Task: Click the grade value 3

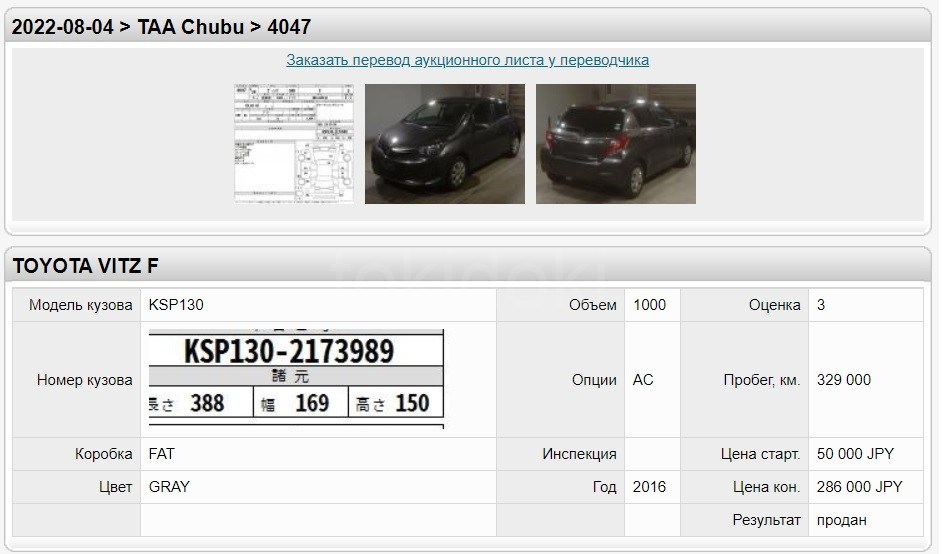Action: point(821,305)
